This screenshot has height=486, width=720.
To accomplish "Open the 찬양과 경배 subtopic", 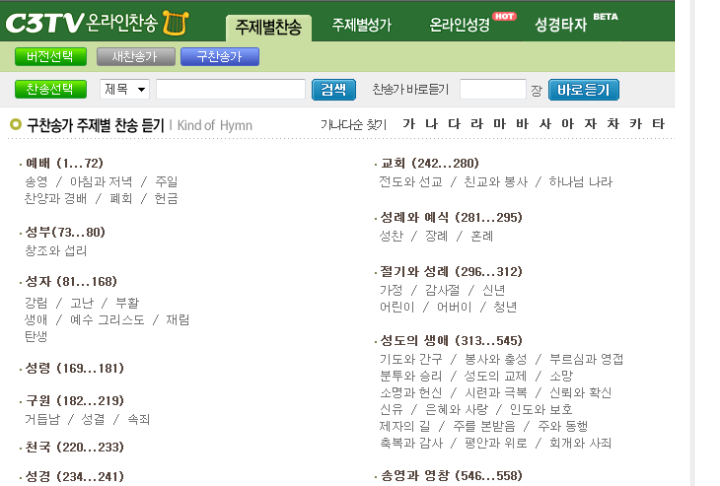I will click(x=56, y=198).
